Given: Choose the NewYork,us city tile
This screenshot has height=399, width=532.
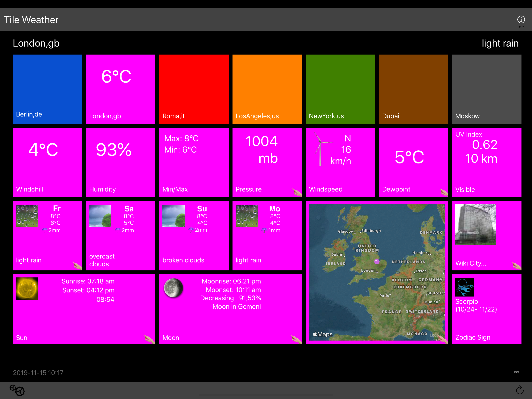Looking at the screenshot, I should (340, 89).
